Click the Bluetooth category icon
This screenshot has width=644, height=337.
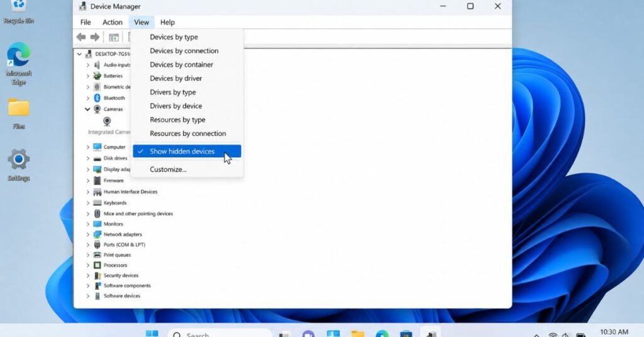97,98
